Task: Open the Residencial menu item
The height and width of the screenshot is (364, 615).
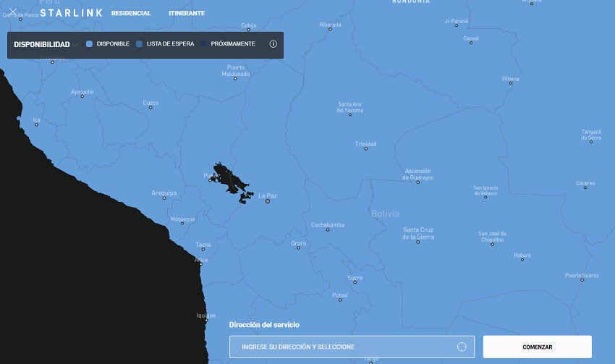Action: click(x=131, y=13)
